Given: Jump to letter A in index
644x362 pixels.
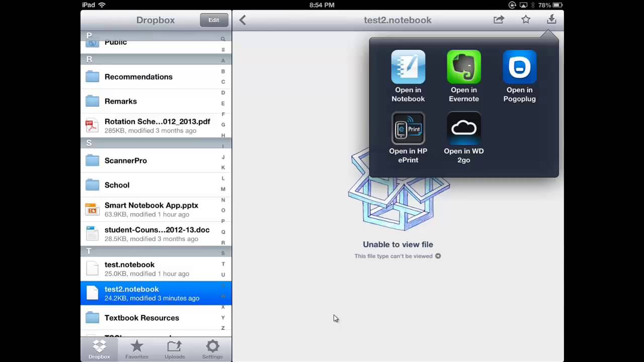Looking at the screenshot, I should pyautogui.click(x=223, y=60).
